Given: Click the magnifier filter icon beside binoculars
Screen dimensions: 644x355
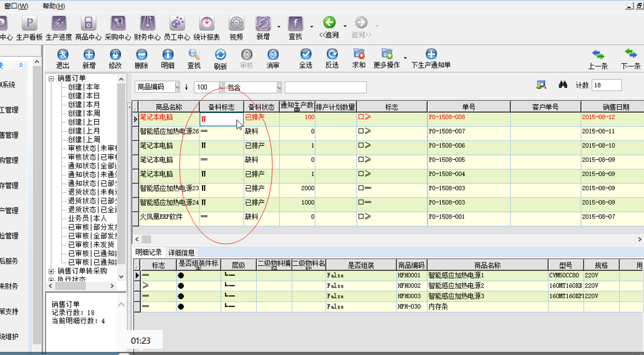Looking at the screenshot, I should pyautogui.click(x=541, y=85).
